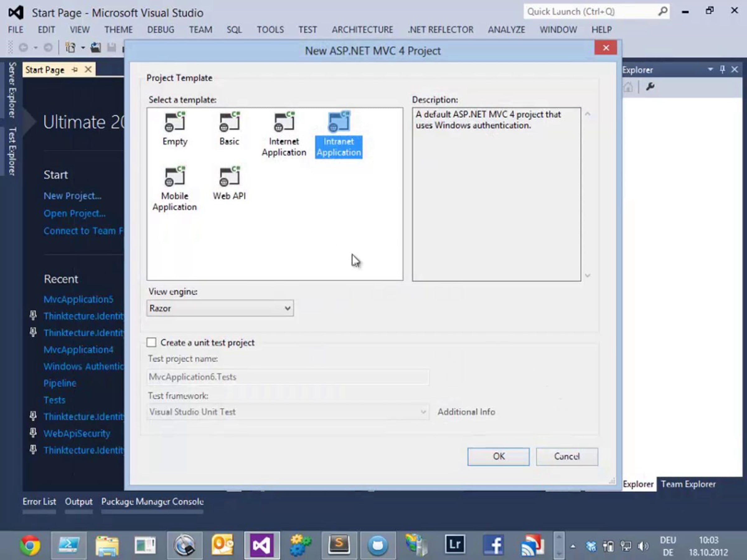Click the New Project toolbar icon
Viewport: 747px width, 560px height.
[x=70, y=48]
